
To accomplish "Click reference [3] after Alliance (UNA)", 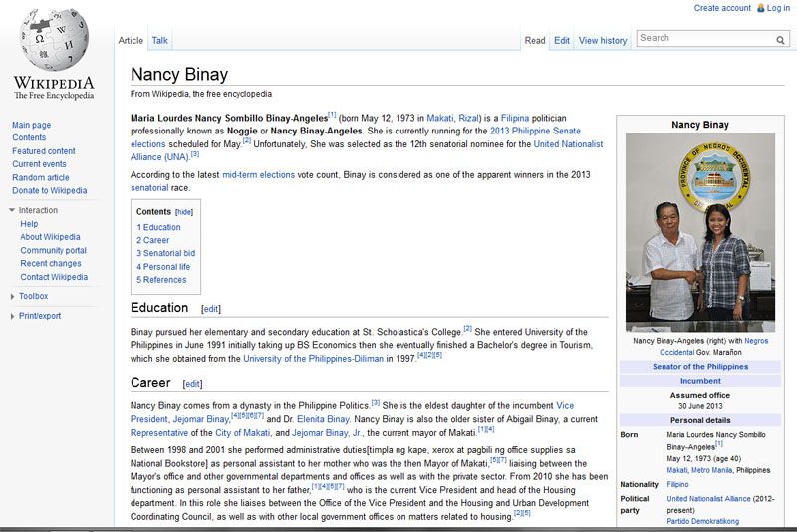I will [x=195, y=154].
